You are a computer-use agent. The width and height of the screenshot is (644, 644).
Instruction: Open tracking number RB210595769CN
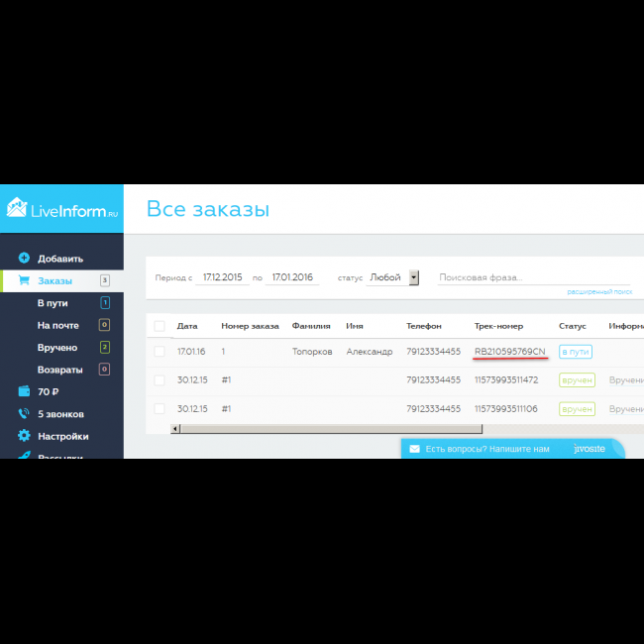509,352
